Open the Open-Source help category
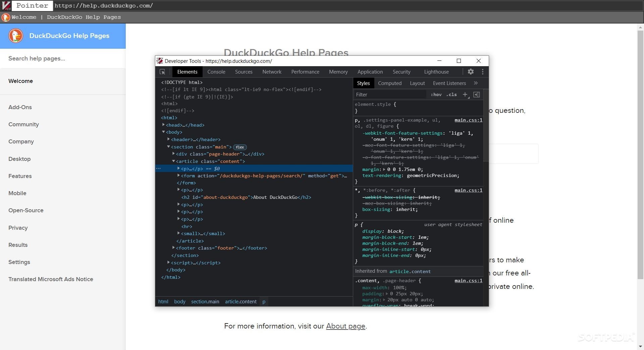The height and width of the screenshot is (350, 644). (26, 210)
